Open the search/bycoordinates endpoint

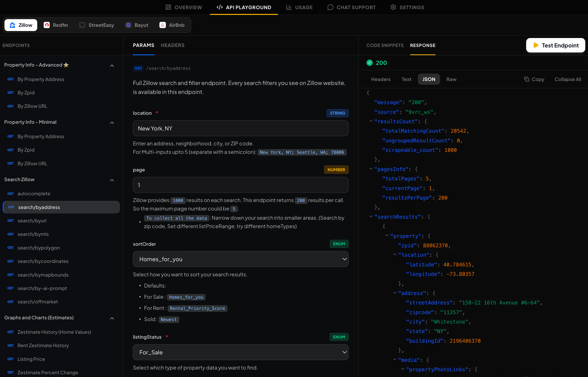[x=61, y=261]
